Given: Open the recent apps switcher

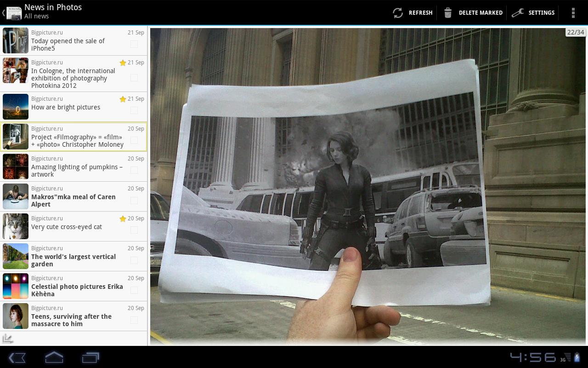Looking at the screenshot, I should coord(90,357).
